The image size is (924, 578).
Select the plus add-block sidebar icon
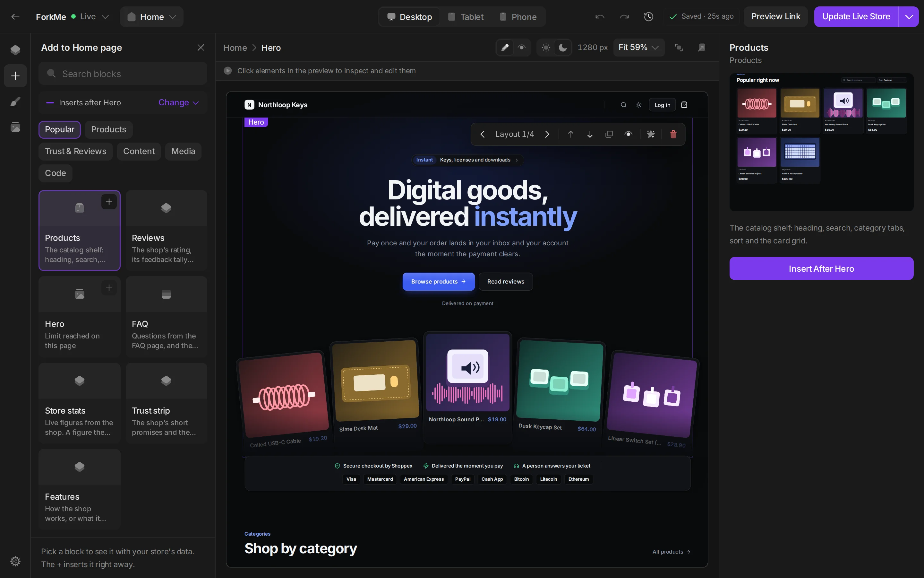[15, 76]
